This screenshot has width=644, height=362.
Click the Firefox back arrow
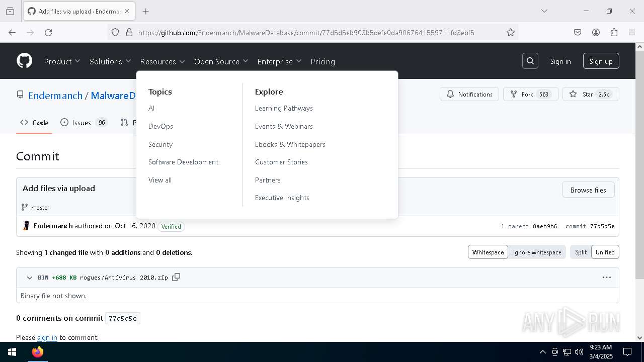[12, 32]
